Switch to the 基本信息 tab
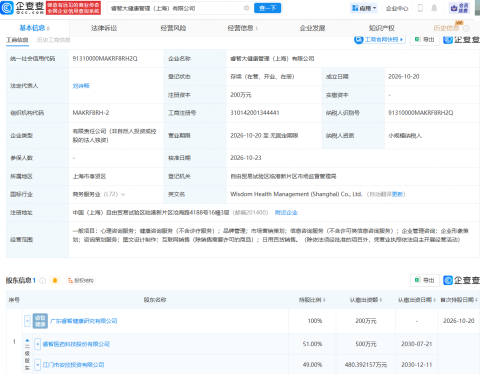The height and width of the screenshot is (374, 480). [34, 28]
